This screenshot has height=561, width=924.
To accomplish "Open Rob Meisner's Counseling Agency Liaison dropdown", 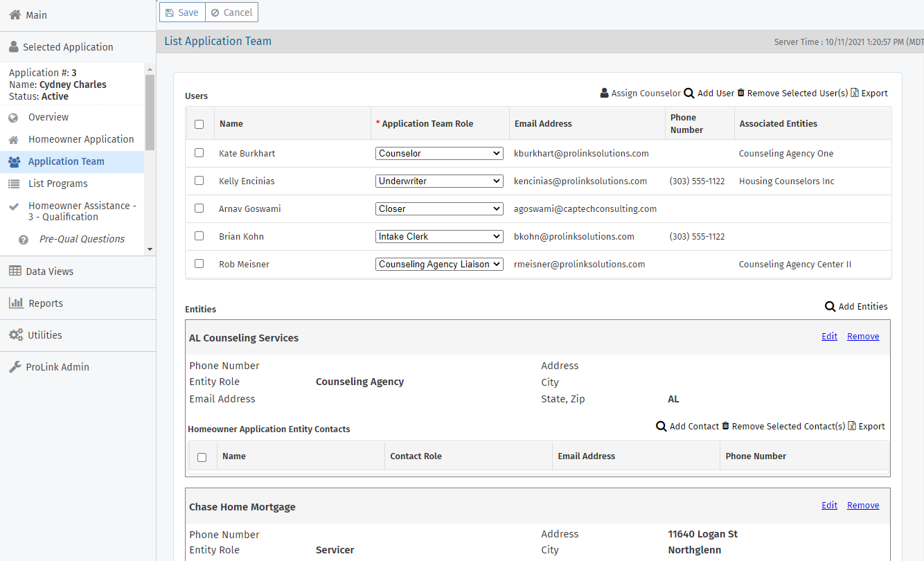I will click(x=439, y=264).
